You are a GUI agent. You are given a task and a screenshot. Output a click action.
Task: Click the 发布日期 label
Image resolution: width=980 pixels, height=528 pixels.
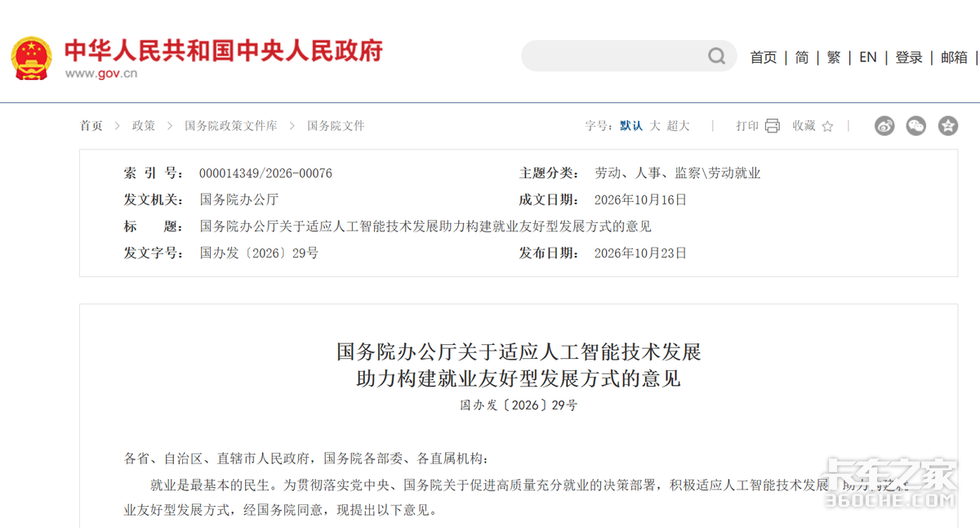pyautogui.click(x=550, y=253)
